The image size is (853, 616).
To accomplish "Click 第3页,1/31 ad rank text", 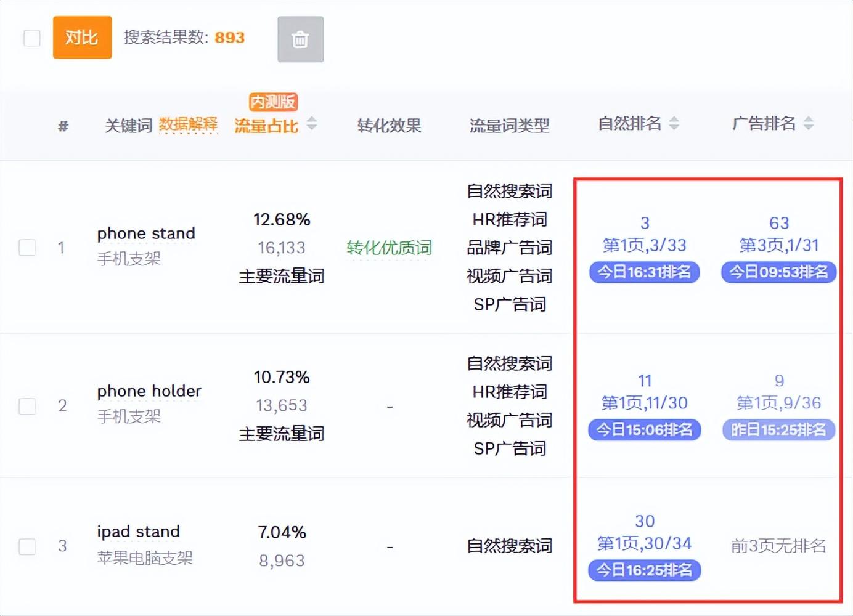I will coord(779,245).
